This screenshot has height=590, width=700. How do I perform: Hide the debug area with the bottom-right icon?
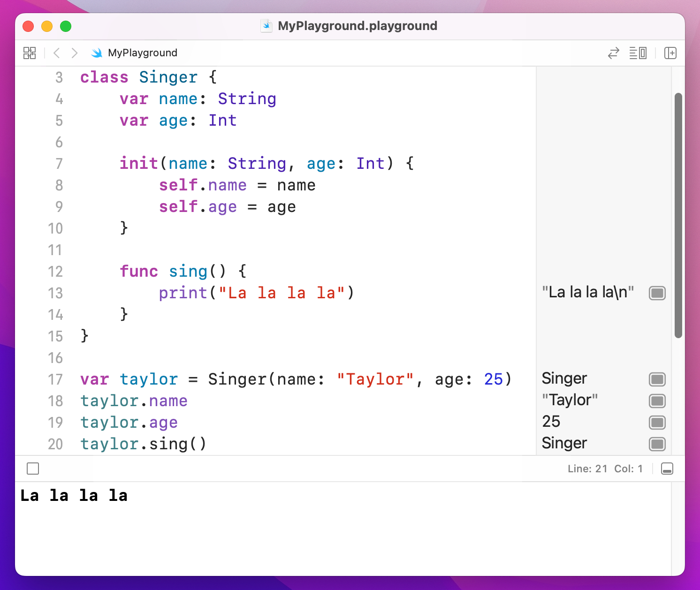click(x=667, y=469)
